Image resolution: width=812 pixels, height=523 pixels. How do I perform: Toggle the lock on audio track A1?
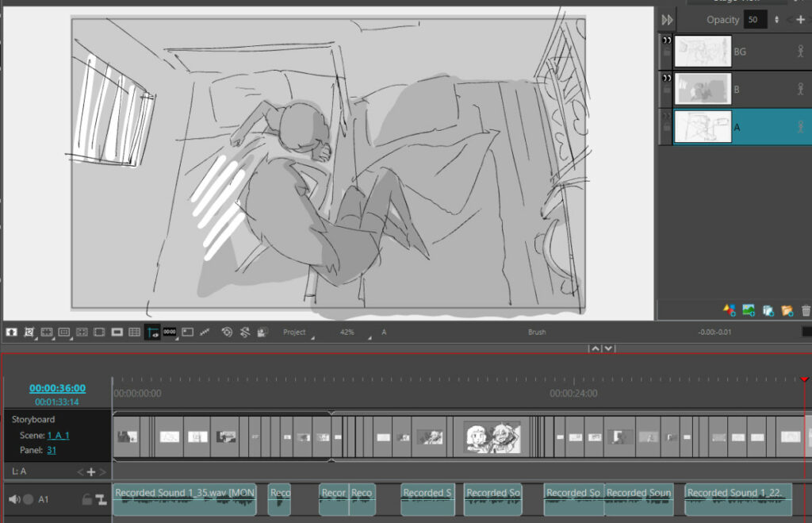coord(87,499)
